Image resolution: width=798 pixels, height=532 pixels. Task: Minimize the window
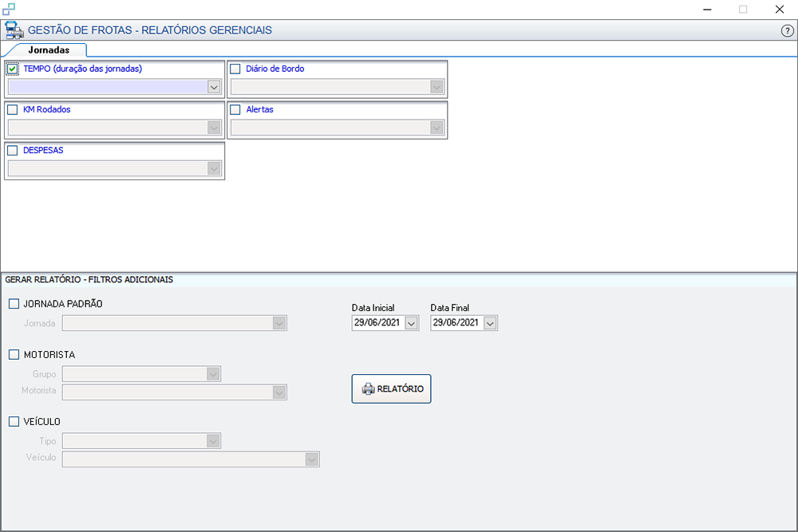[707, 9]
